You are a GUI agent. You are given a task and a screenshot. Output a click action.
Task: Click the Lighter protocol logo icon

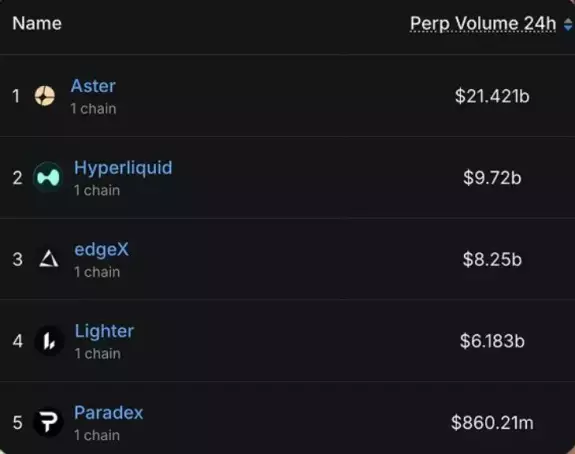tap(49, 341)
